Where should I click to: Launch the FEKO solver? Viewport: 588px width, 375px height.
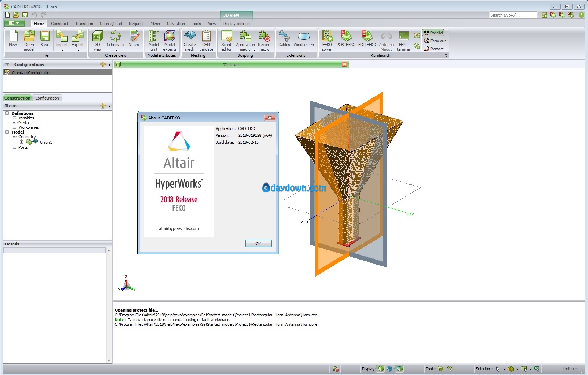(327, 41)
